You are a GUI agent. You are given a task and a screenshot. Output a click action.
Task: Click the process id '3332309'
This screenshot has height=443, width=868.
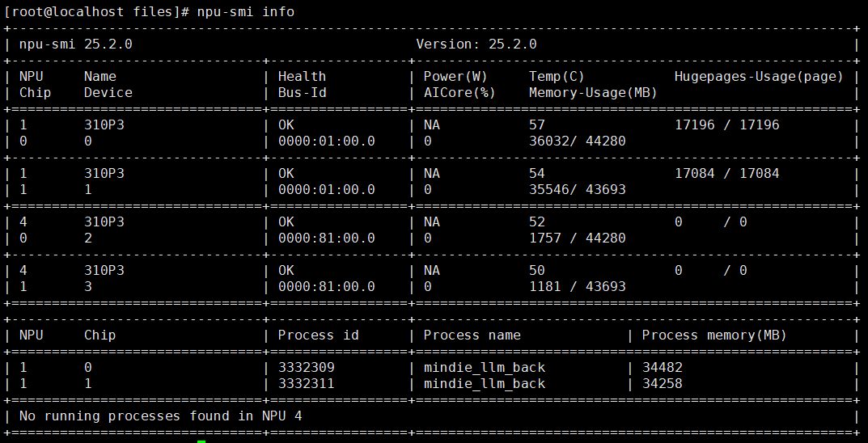coord(306,368)
